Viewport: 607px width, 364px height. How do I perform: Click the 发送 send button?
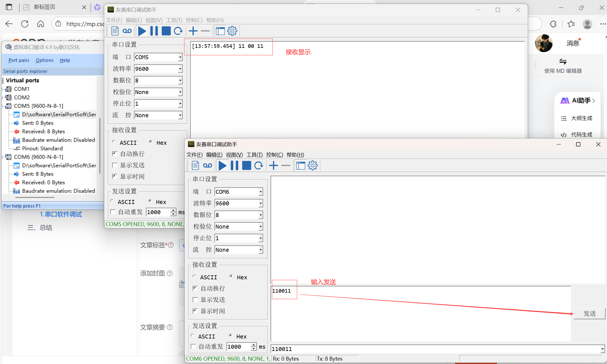pyautogui.click(x=589, y=314)
